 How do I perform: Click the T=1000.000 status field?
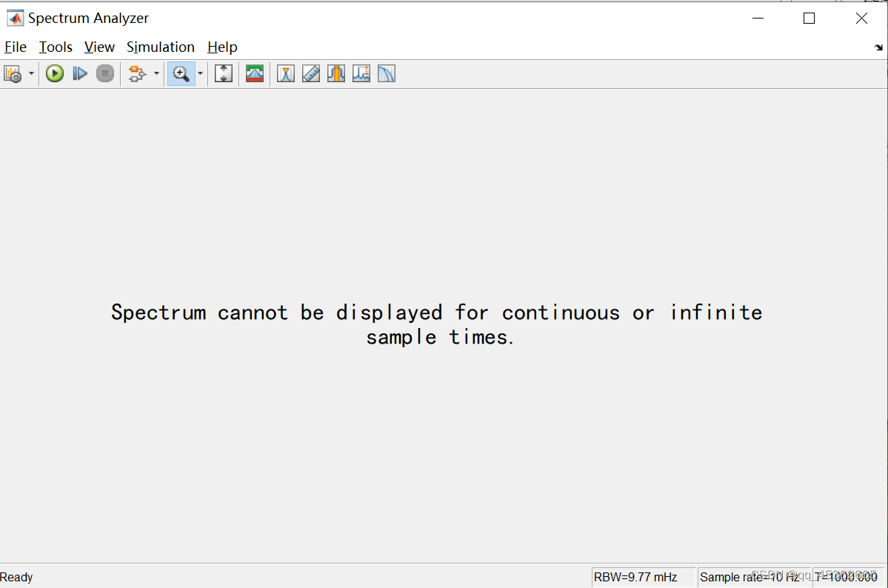[848, 577]
